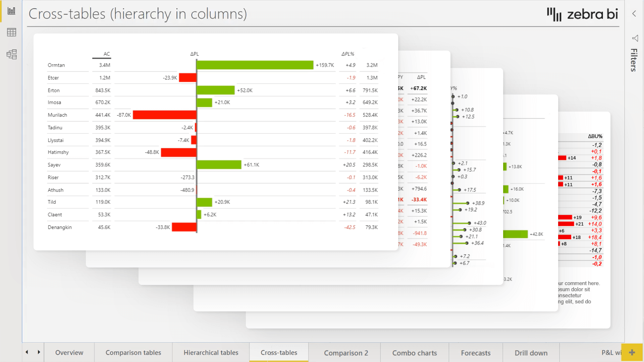Open the data table view from left sidebar

[11, 32]
